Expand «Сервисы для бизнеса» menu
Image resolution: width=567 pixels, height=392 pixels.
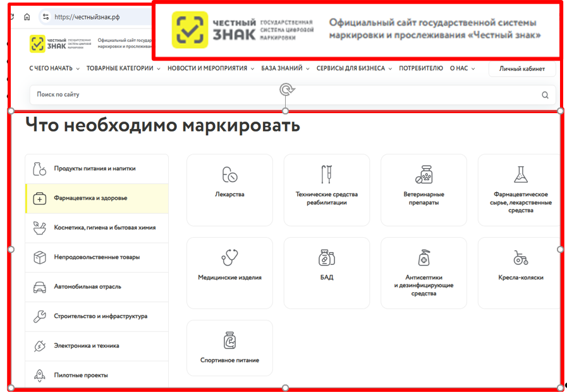[x=354, y=68]
